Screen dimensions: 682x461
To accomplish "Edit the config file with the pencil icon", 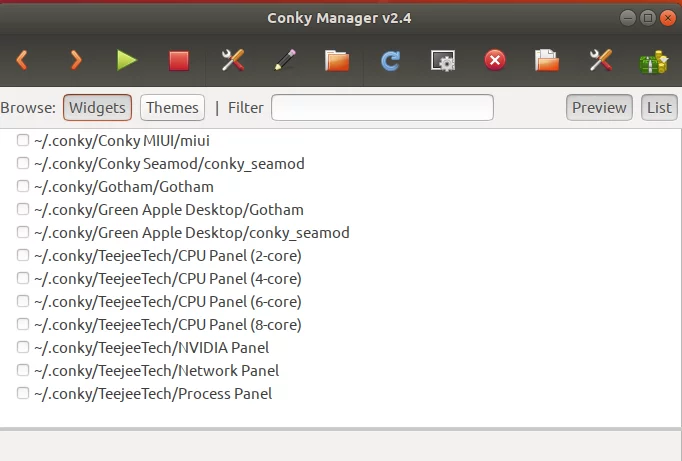I will click(285, 60).
